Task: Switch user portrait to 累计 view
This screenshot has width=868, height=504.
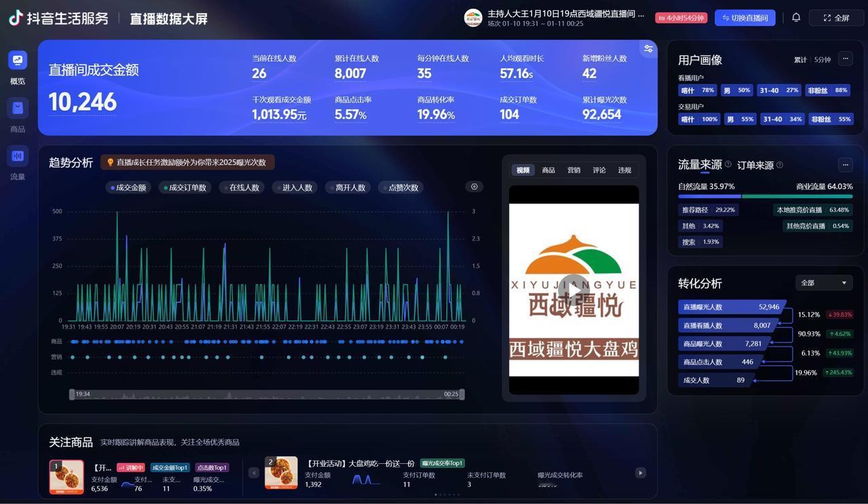Action: pos(800,60)
